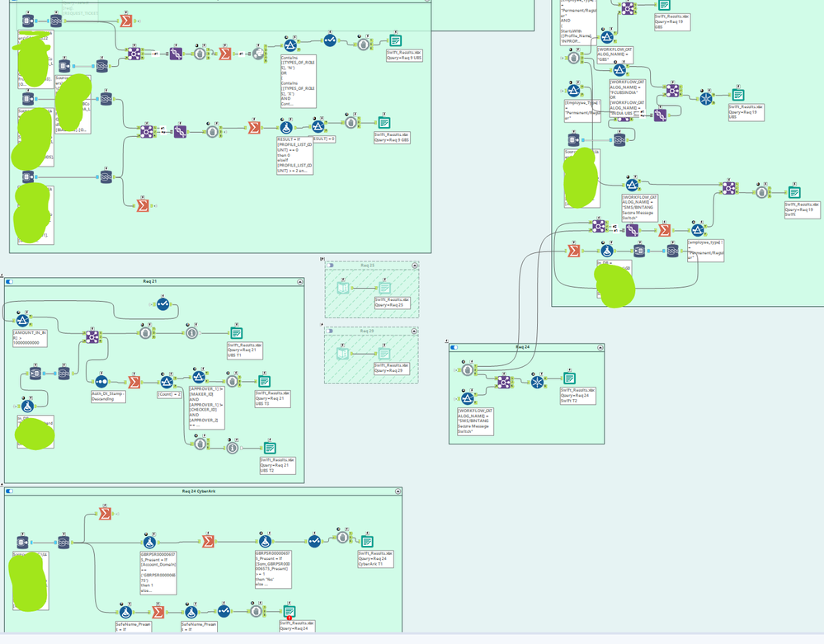Select the Filter tool with the AMOUNT_IN_INR expression
This screenshot has height=644, width=824.
click(22, 320)
